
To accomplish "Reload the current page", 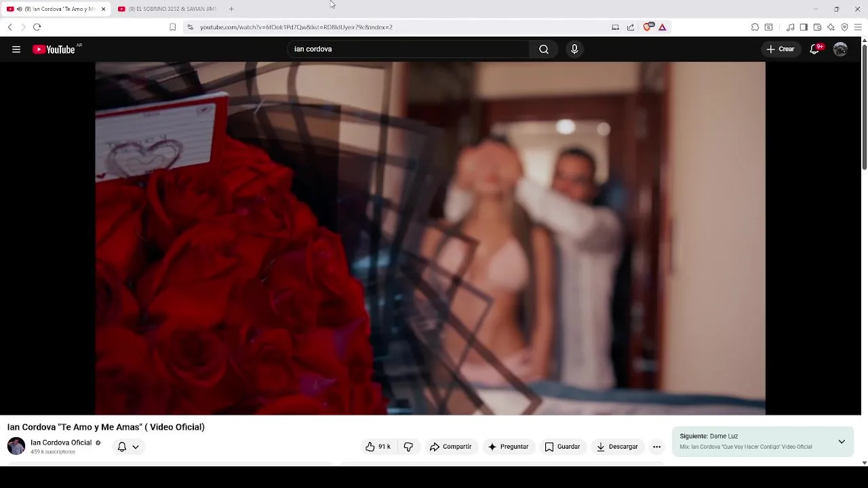I will (x=37, y=27).
